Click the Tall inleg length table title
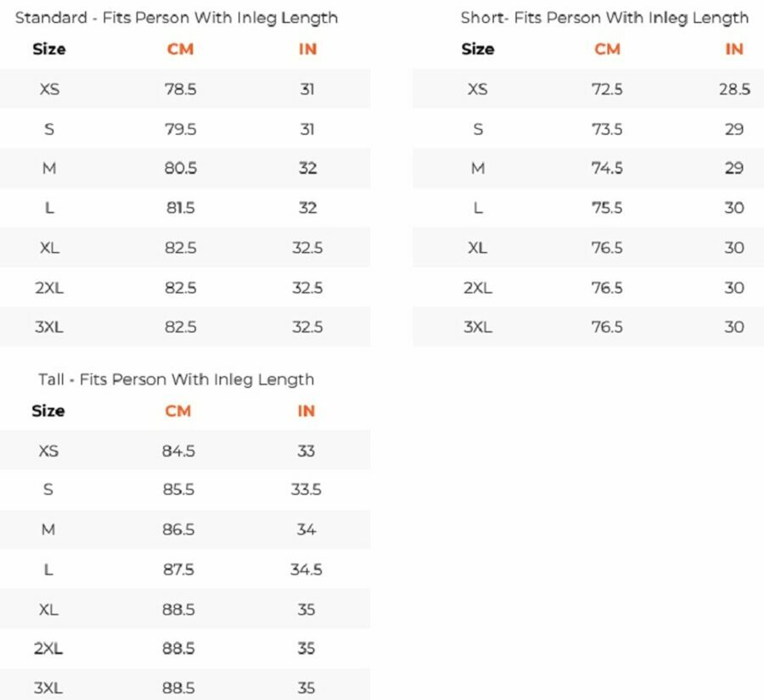 point(176,379)
